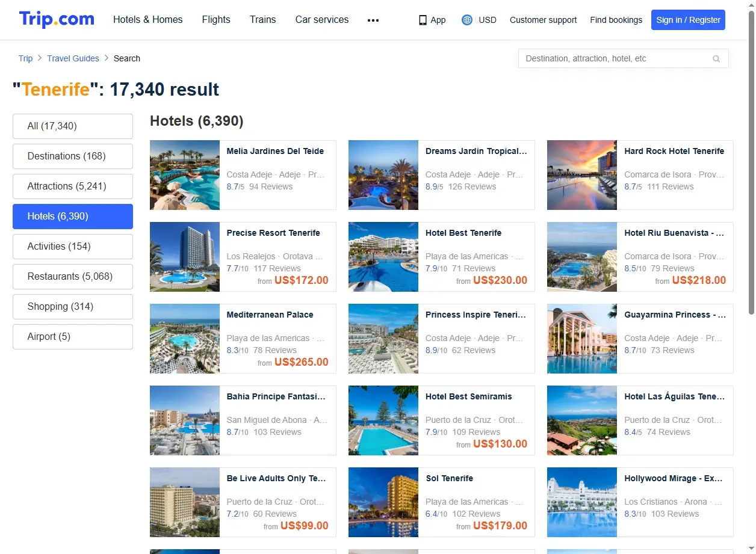Screen dimensions: 756x554
Task: Open Precise Resort Tenerife photo
Action: (x=185, y=257)
